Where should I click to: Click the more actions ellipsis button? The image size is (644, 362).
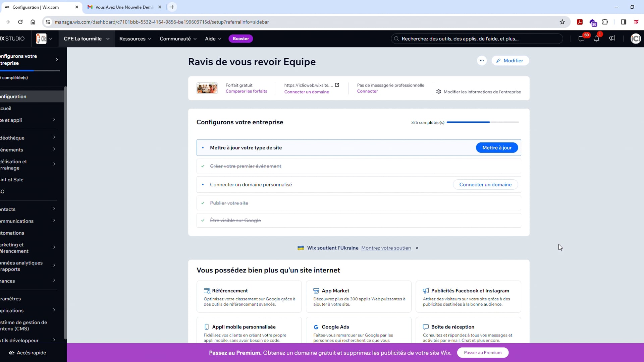click(482, 61)
